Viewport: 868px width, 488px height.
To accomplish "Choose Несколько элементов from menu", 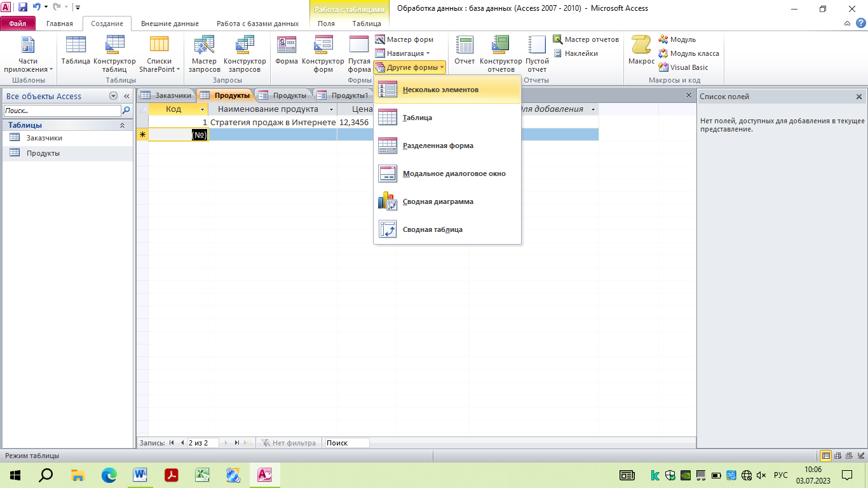I will [447, 90].
